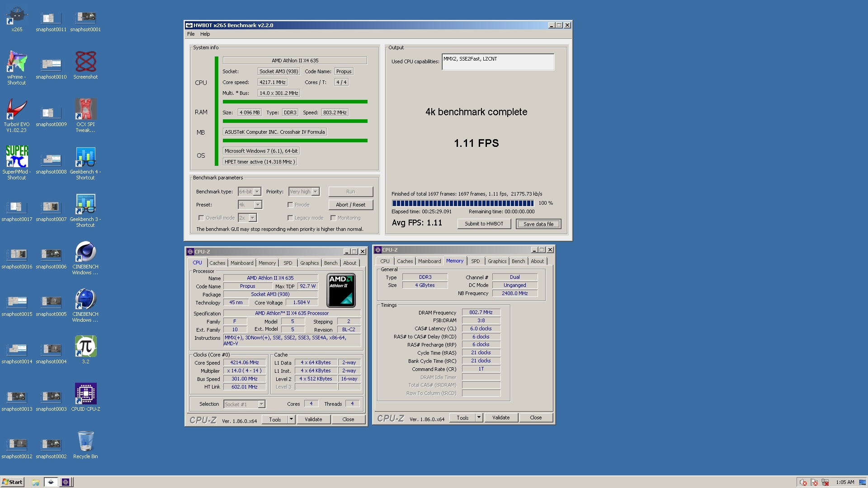Click Submit to HWBOT button
Image resolution: width=868 pixels, height=488 pixels.
484,224
